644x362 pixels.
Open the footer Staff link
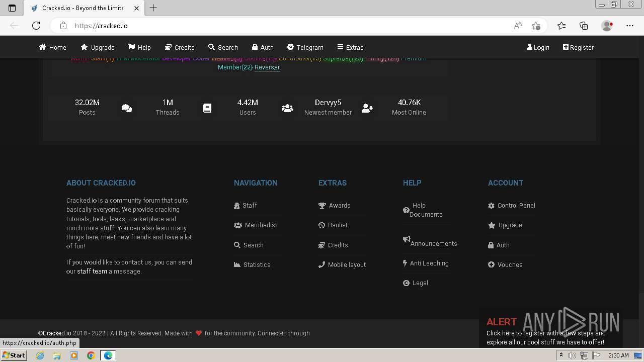point(246,205)
